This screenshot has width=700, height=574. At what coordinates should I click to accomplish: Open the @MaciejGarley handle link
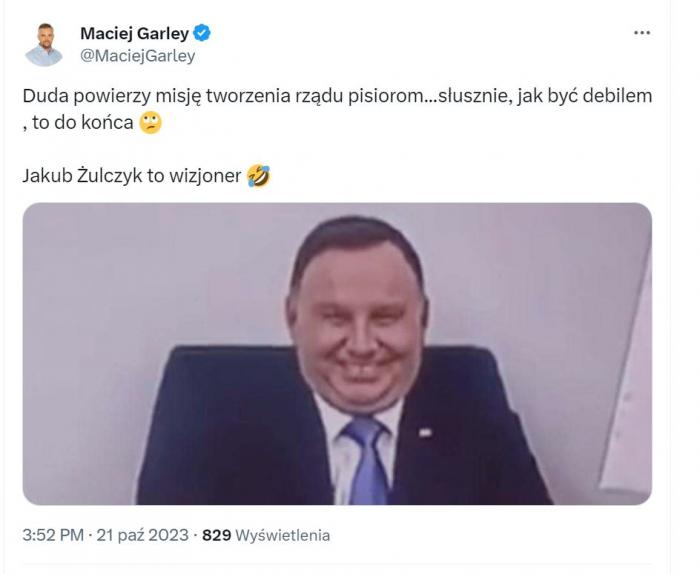tap(138, 56)
